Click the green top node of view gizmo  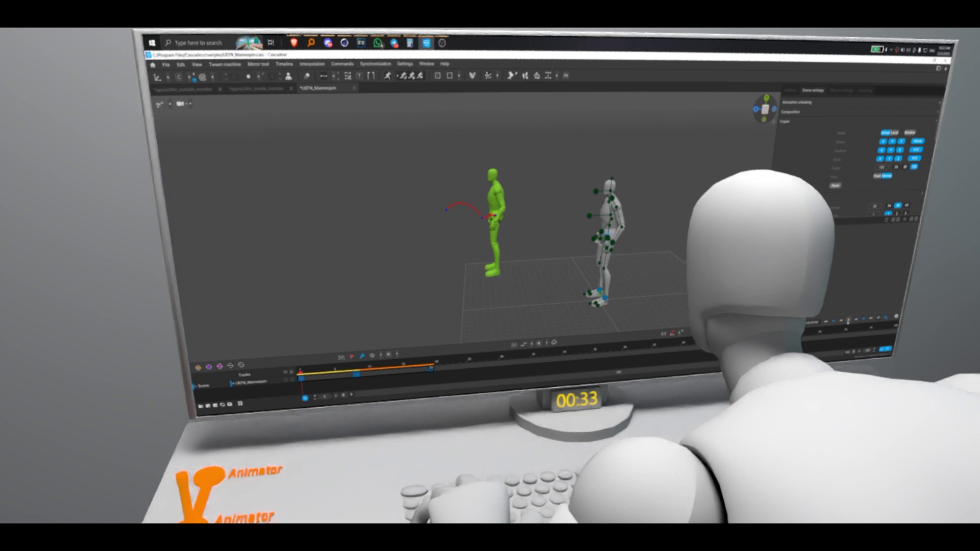tap(767, 97)
